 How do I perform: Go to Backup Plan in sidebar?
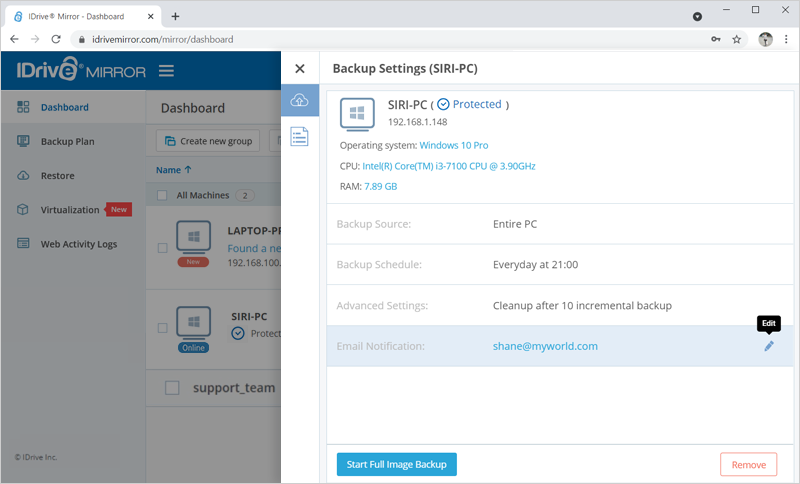pos(67,142)
